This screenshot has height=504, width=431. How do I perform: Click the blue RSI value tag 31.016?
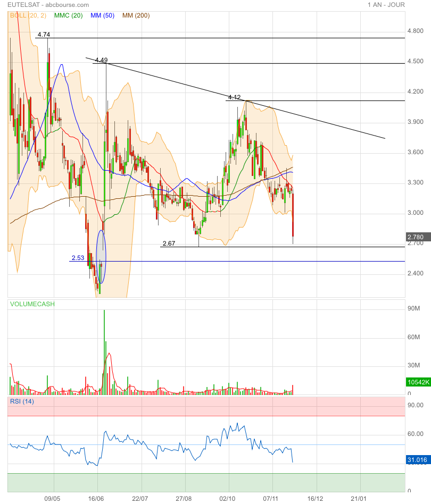[417, 460]
